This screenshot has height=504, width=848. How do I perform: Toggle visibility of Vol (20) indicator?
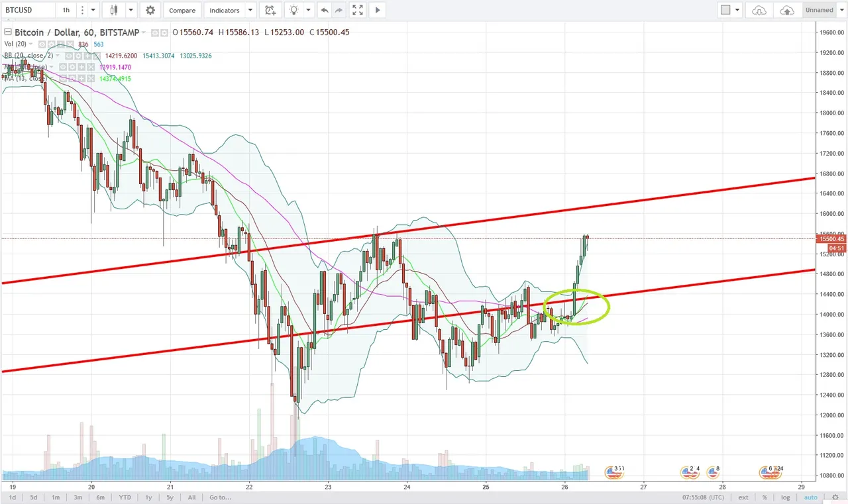[42, 44]
